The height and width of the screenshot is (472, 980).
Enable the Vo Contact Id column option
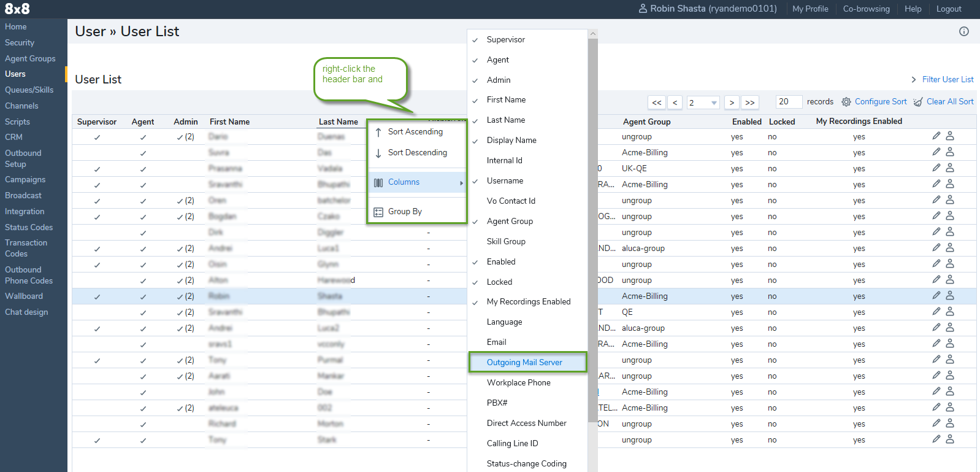[511, 201]
